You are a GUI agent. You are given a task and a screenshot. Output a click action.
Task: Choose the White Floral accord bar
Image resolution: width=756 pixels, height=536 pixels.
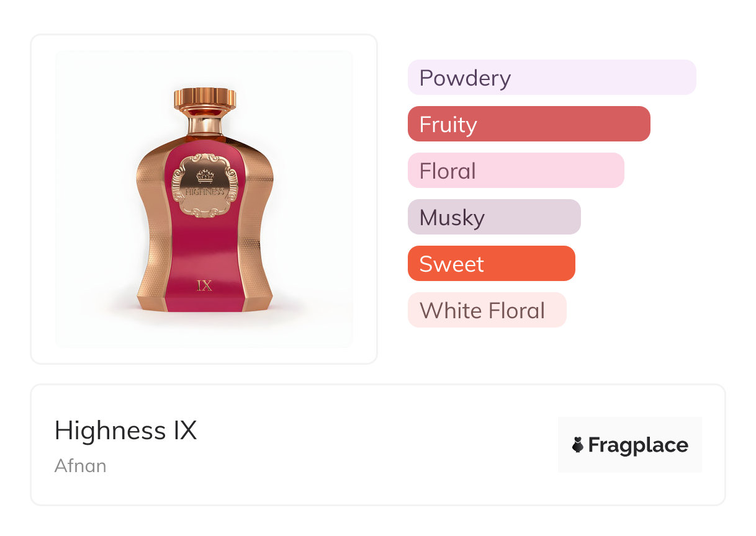487,310
